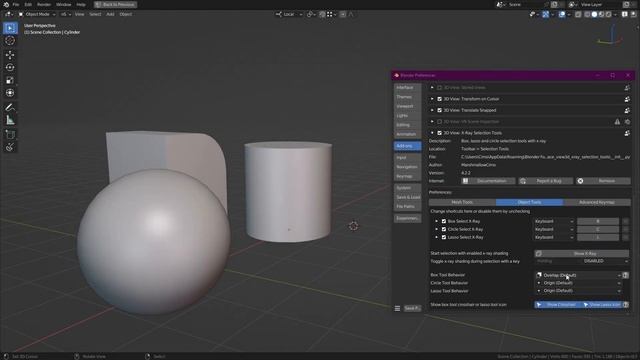Open the Render menu
This screenshot has width=640, height=360.
(x=44, y=4)
